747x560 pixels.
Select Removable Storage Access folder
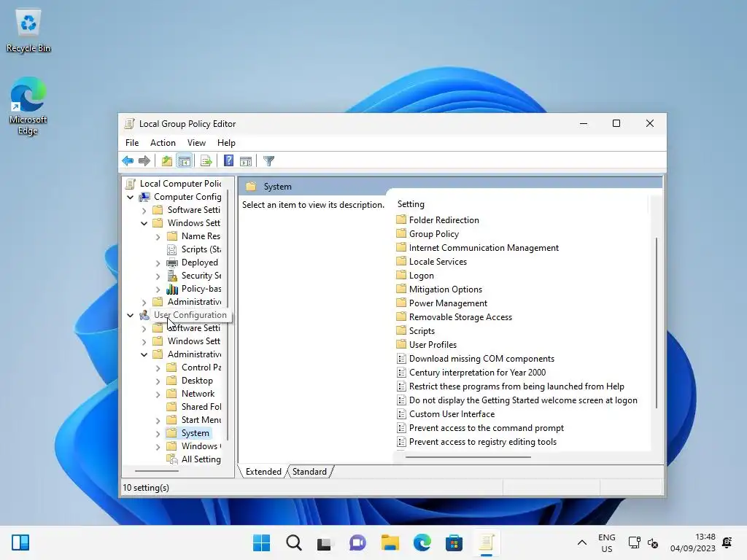pos(454,316)
